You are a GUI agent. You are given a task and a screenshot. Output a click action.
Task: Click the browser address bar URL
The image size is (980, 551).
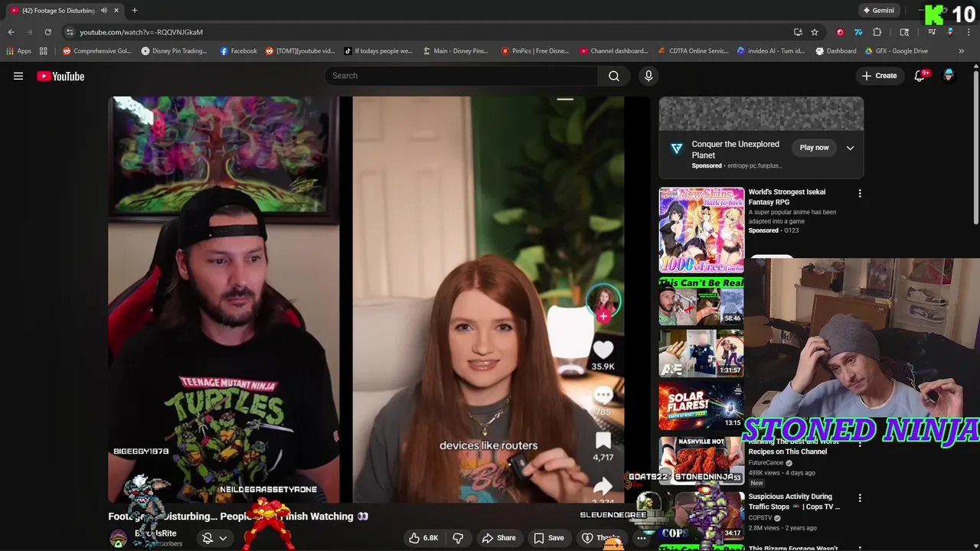[141, 32]
